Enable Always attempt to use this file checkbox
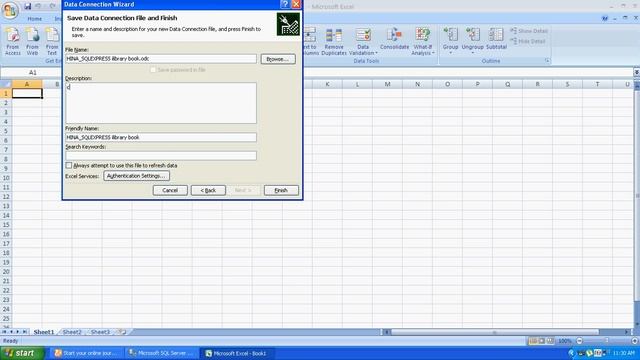Image resolution: width=640 pixels, height=360 pixels. coord(69,165)
